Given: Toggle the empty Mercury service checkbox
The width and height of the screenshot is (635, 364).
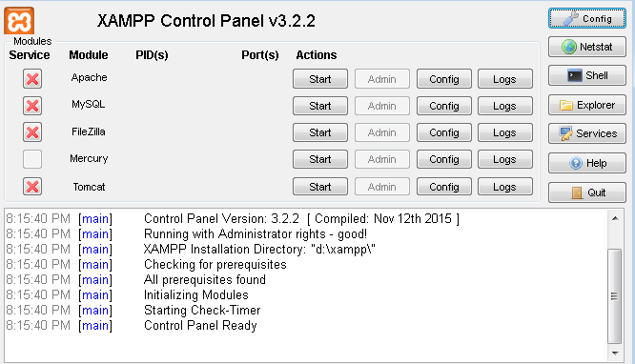Looking at the screenshot, I should [x=32, y=159].
